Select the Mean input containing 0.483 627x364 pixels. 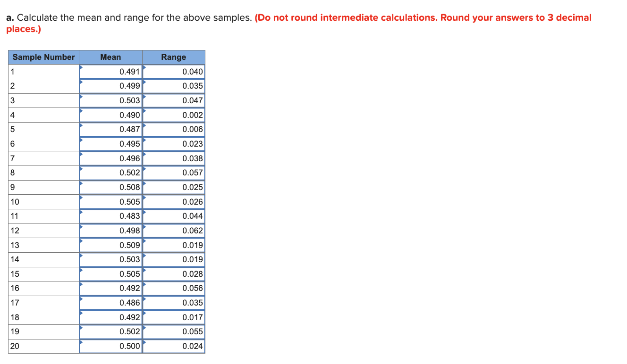(111, 216)
